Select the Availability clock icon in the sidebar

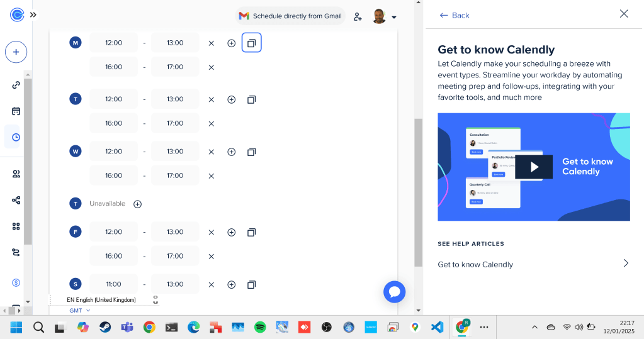(x=16, y=137)
